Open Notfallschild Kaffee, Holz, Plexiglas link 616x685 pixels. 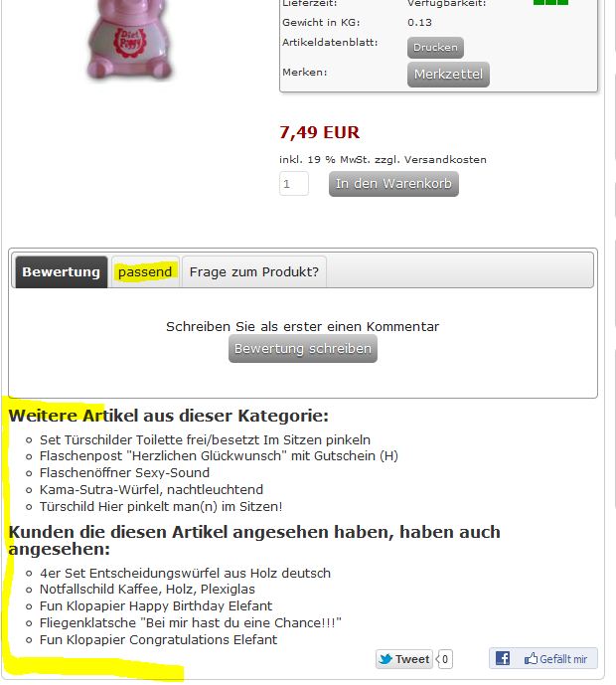pyautogui.click(x=147, y=590)
